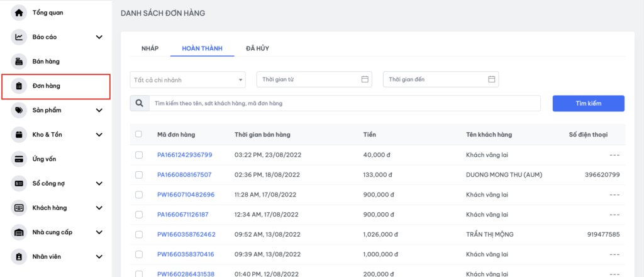Click the magnifying glass search icon
This screenshot has width=644, height=277.
tap(139, 103)
